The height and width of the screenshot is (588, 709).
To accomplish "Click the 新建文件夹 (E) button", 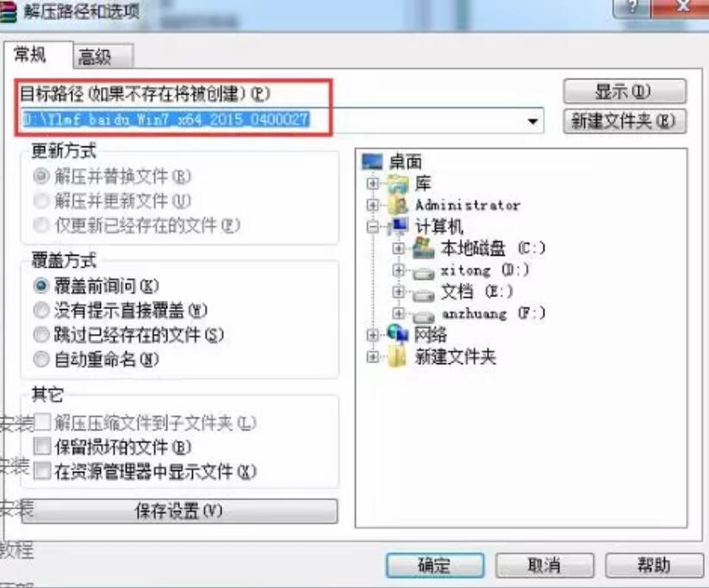I will tap(625, 121).
